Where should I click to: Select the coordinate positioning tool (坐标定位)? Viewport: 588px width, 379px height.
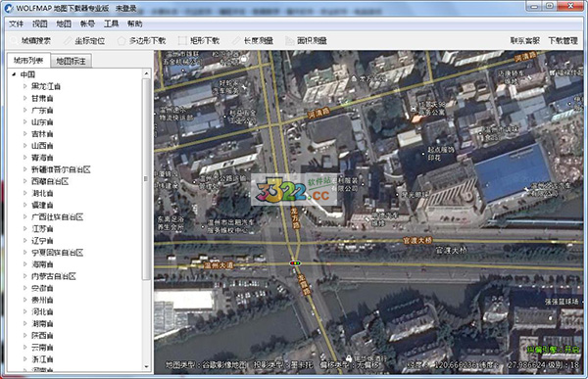84,40
